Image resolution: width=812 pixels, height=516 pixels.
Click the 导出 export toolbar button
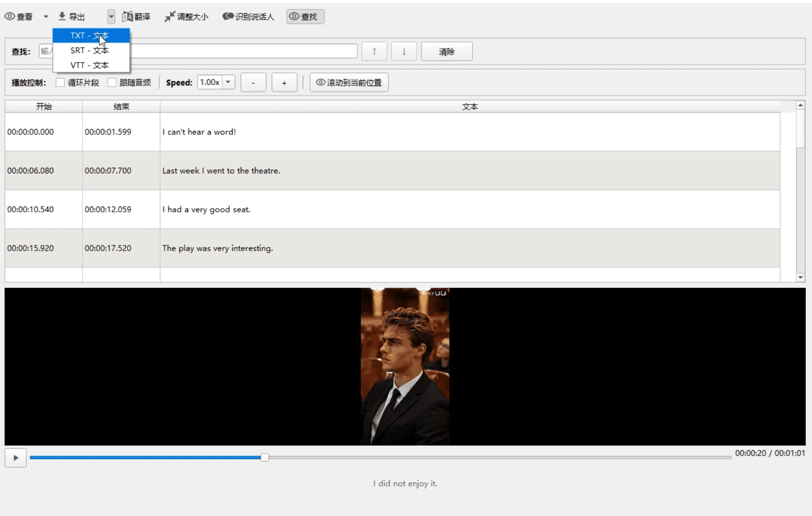coord(71,17)
